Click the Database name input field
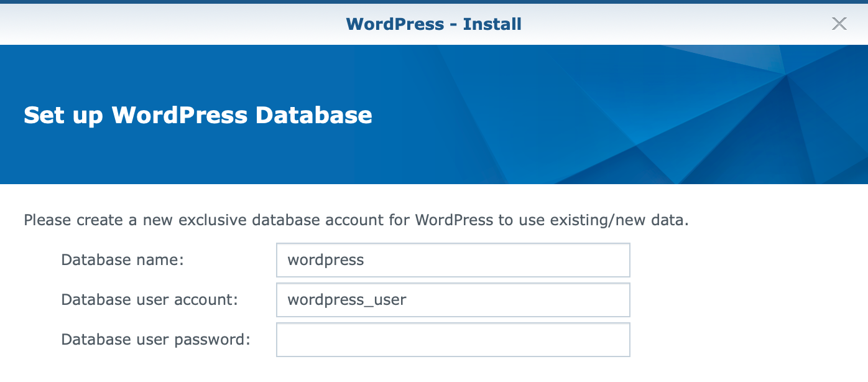Screen dimensions: 868x382 453,260
